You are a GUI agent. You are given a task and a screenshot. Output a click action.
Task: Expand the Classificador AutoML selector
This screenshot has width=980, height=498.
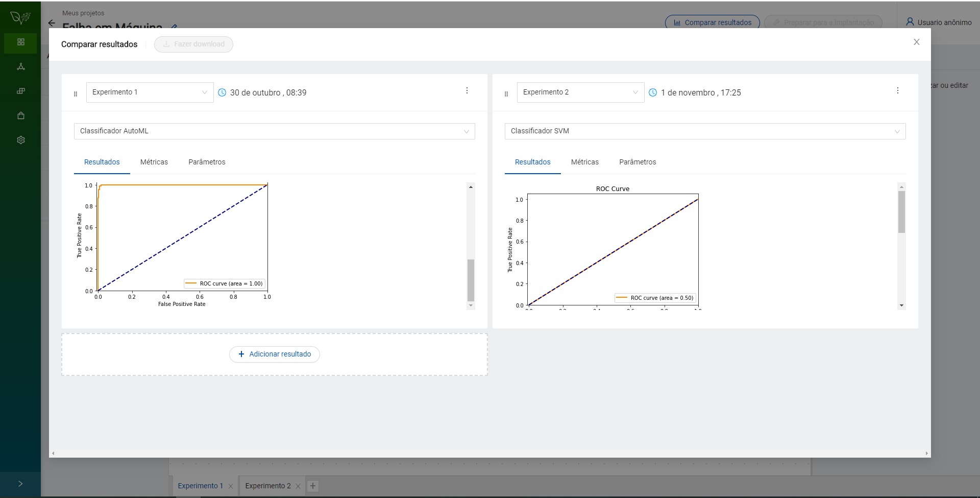click(274, 131)
